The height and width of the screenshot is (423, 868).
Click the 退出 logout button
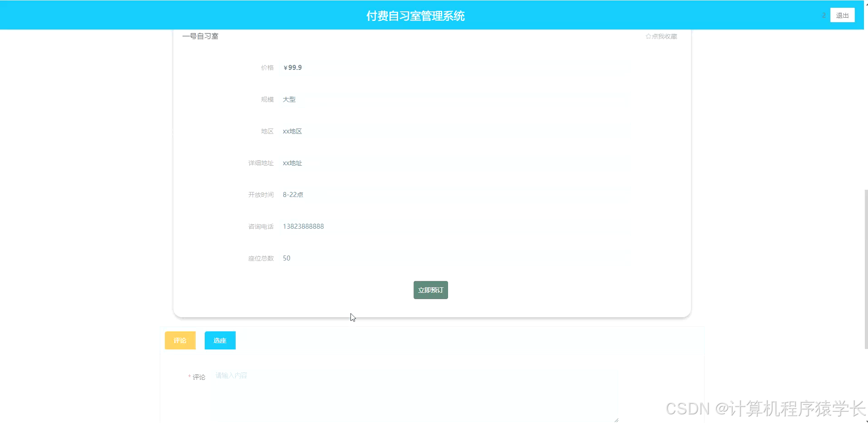point(842,15)
